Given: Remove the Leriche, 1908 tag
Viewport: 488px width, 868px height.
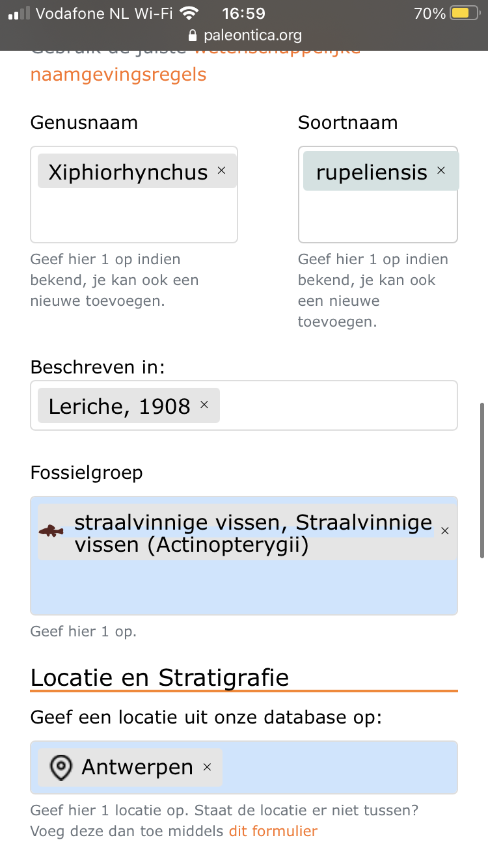Looking at the screenshot, I should click(x=204, y=405).
